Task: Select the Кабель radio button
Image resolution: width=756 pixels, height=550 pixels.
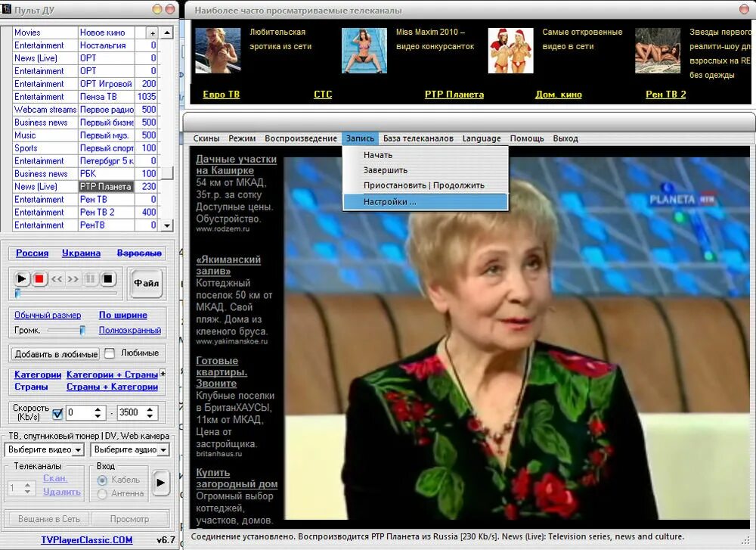Action: coord(102,480)
